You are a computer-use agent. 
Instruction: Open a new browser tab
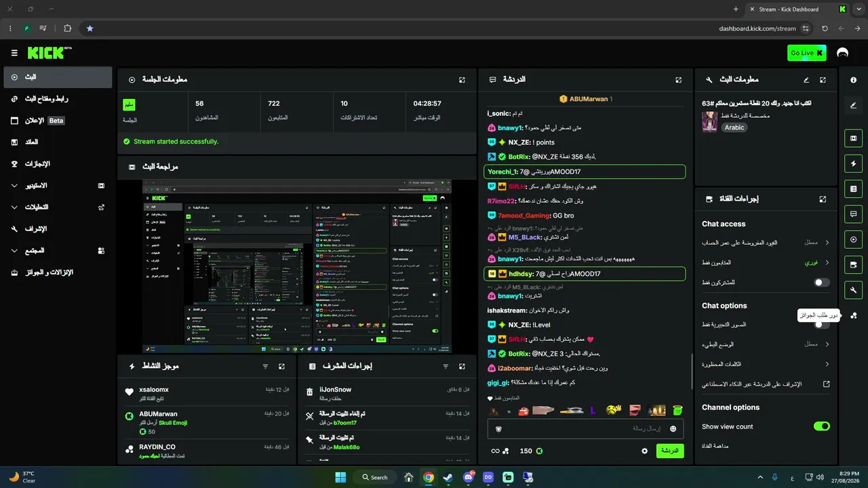tap(736, 9)
